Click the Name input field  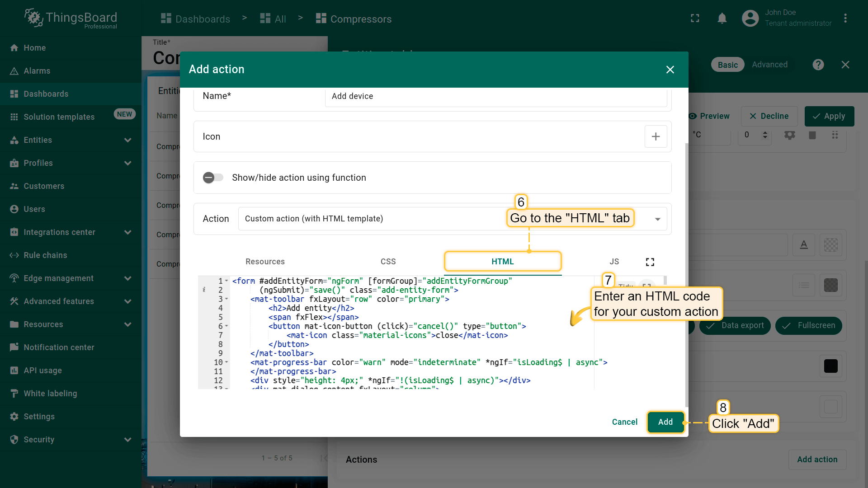[495, 96]
